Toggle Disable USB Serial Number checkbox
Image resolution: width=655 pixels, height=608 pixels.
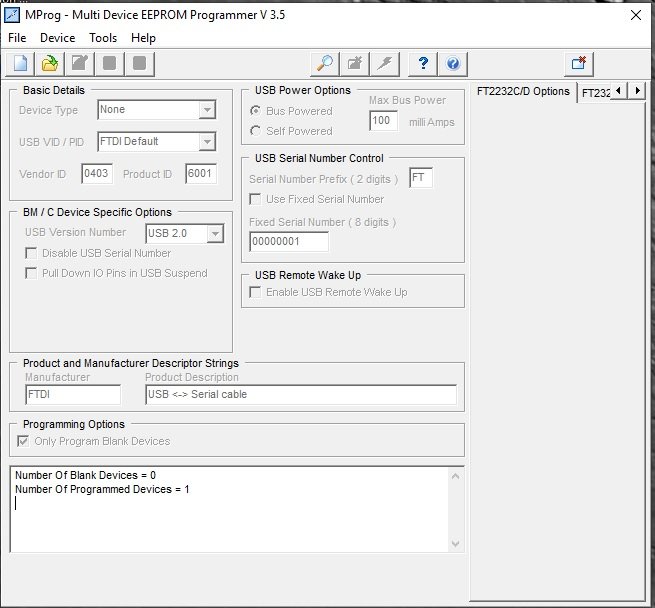pyautogui.click(x=31, y=253)
